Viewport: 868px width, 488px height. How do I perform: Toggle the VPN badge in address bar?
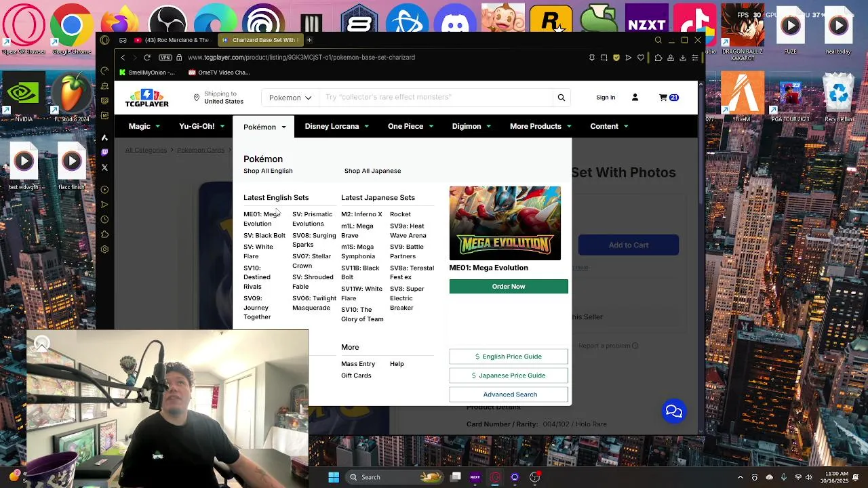click(165, 58)
